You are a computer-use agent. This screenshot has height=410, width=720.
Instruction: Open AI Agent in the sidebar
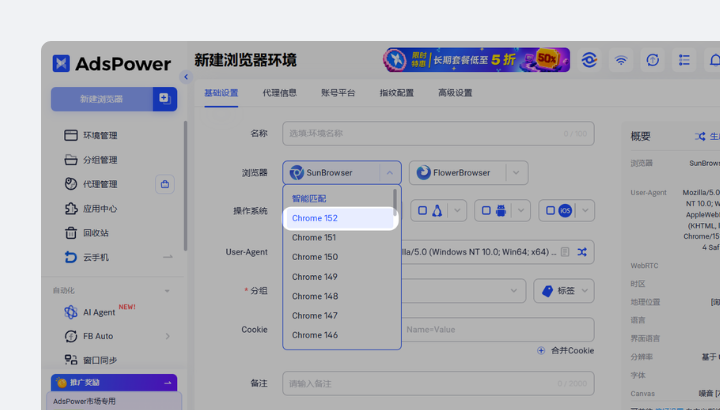pyautogui.click(x=90, y=312)
